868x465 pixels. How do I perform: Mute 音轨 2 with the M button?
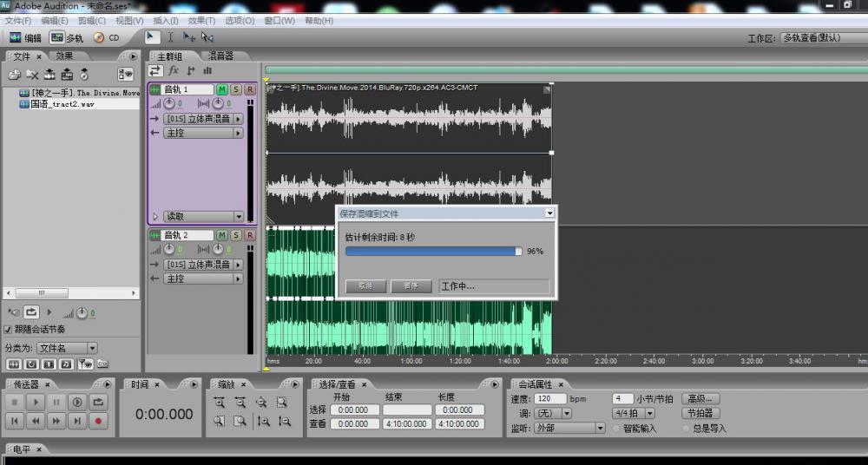point(222,236)
